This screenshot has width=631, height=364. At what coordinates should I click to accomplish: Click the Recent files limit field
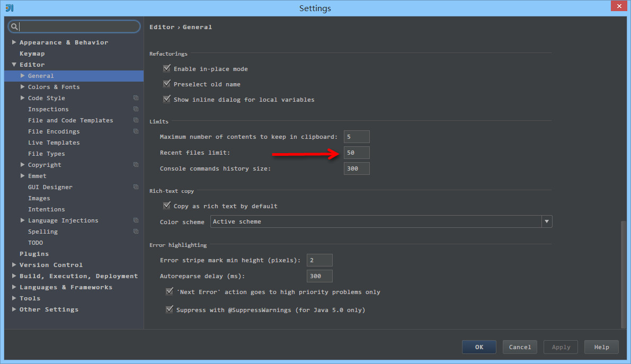click(357, 153)
